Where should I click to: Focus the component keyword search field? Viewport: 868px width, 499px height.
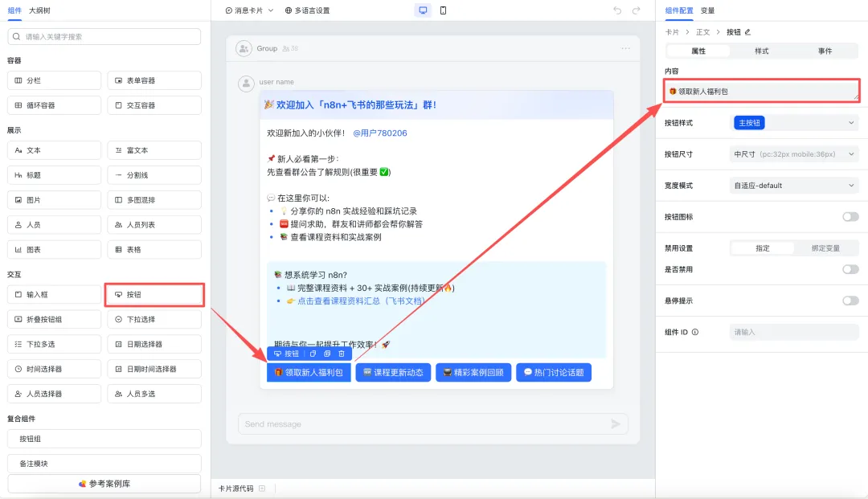[104, 36]
